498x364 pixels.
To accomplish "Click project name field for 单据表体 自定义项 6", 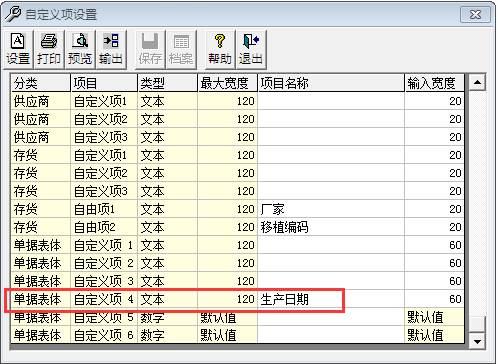I will (x=331, y=335).
